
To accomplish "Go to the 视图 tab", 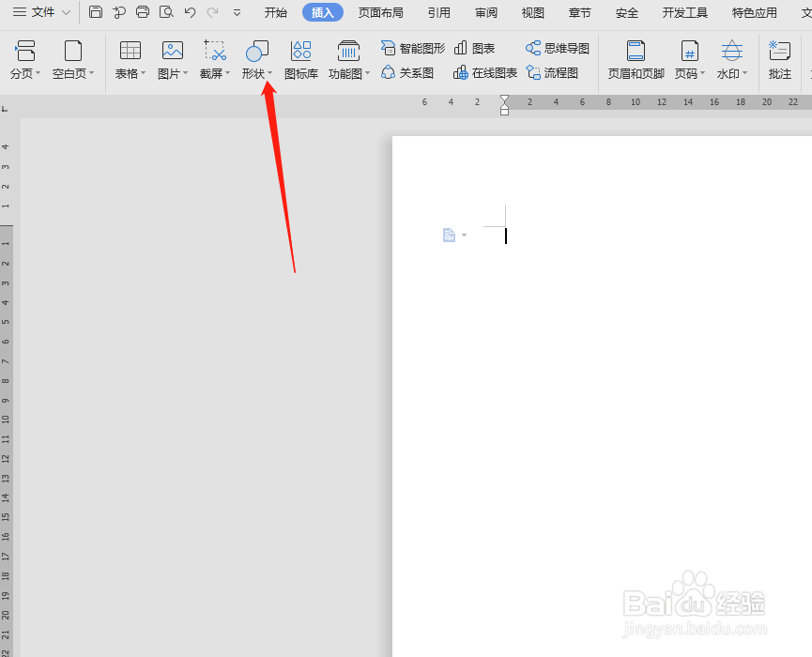I will coord(532,12).
